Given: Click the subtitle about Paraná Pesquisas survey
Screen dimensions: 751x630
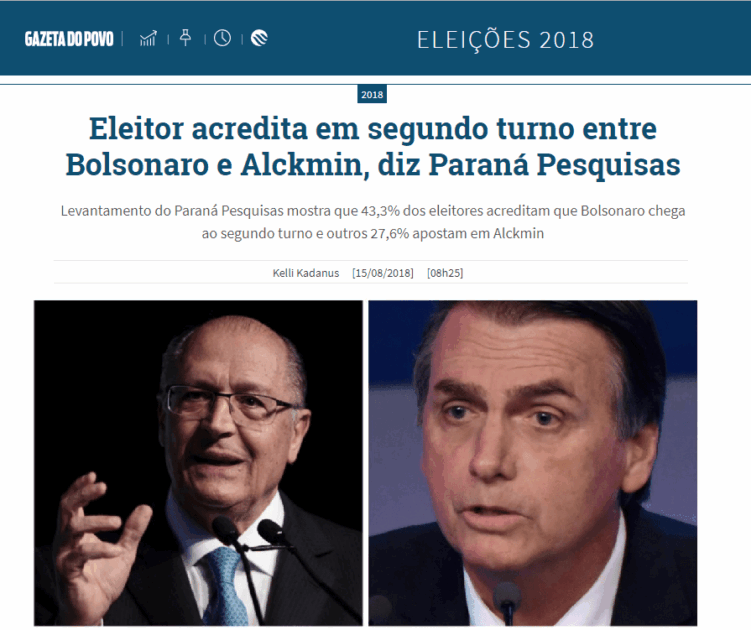Looking at the screenshot, I should pos(373,222).
